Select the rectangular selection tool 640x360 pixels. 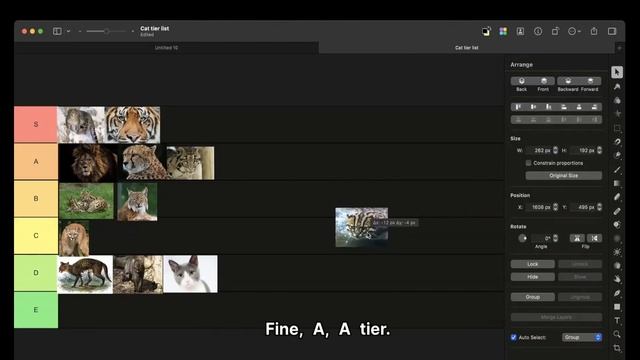[617, 128]
